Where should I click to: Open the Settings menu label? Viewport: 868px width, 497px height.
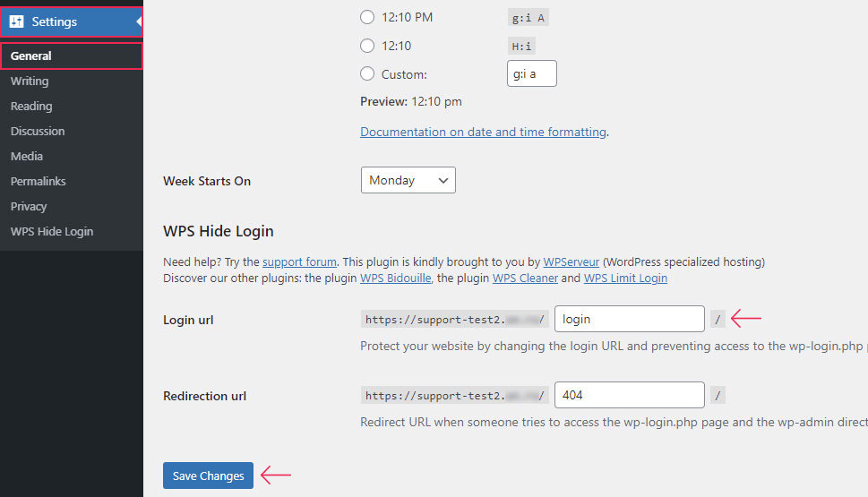coord(55,21)
